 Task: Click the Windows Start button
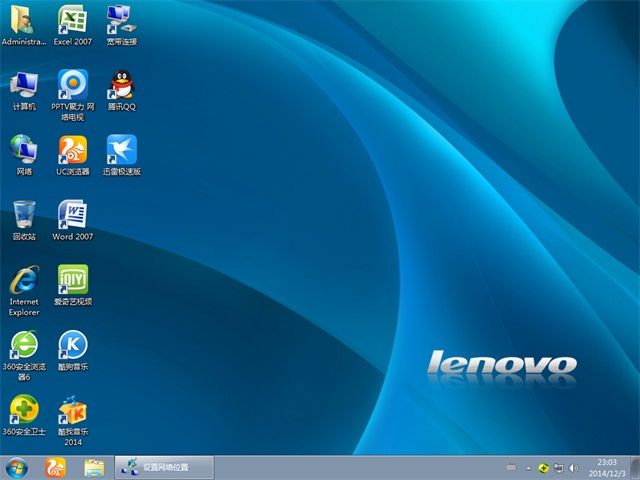point(17,467)
